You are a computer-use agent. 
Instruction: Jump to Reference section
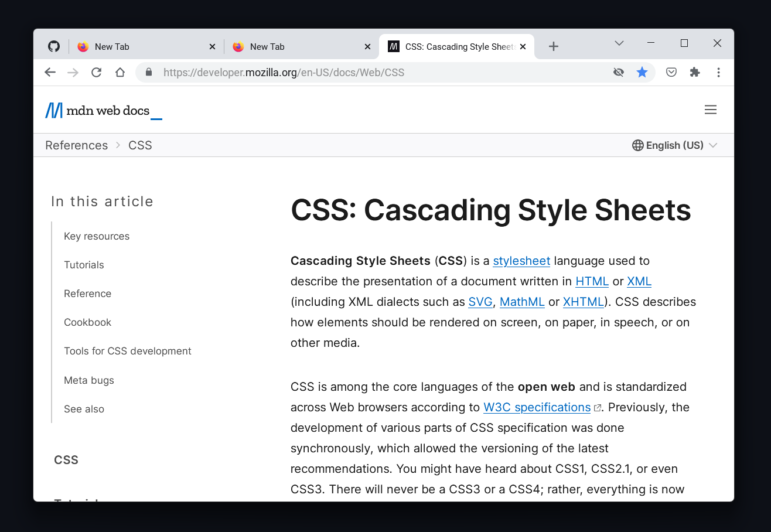[87, 294]
